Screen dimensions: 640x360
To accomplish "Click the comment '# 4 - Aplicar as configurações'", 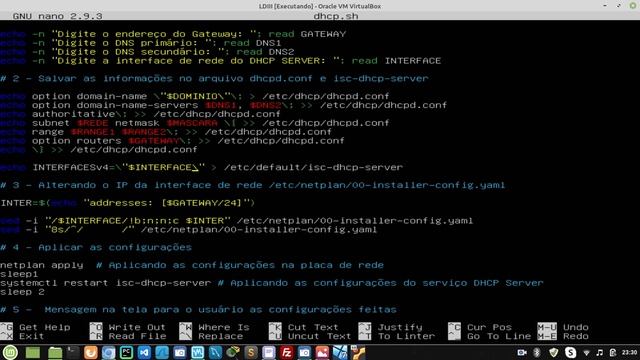I will (x=96, y=247).
